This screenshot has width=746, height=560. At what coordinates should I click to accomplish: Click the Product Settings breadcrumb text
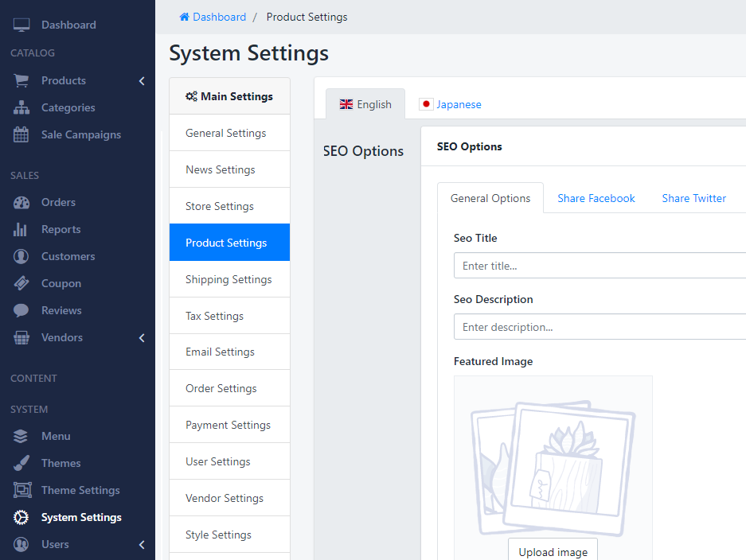(x=307, y=17)
